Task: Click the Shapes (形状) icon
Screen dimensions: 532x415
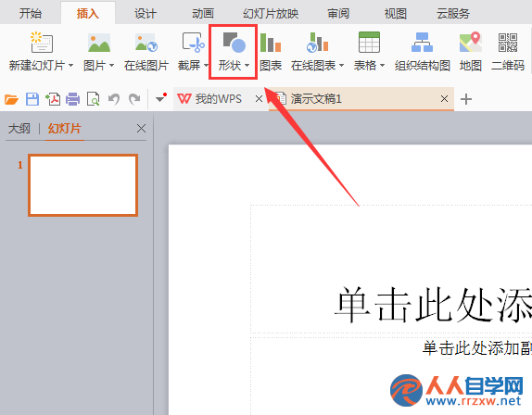Action: 234,42
